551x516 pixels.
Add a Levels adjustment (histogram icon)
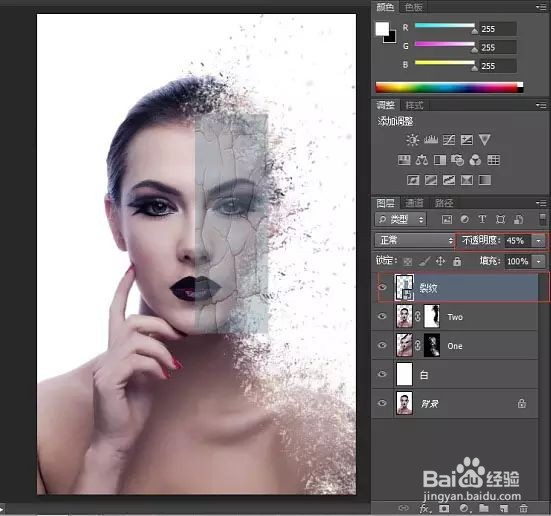[430, 140]
